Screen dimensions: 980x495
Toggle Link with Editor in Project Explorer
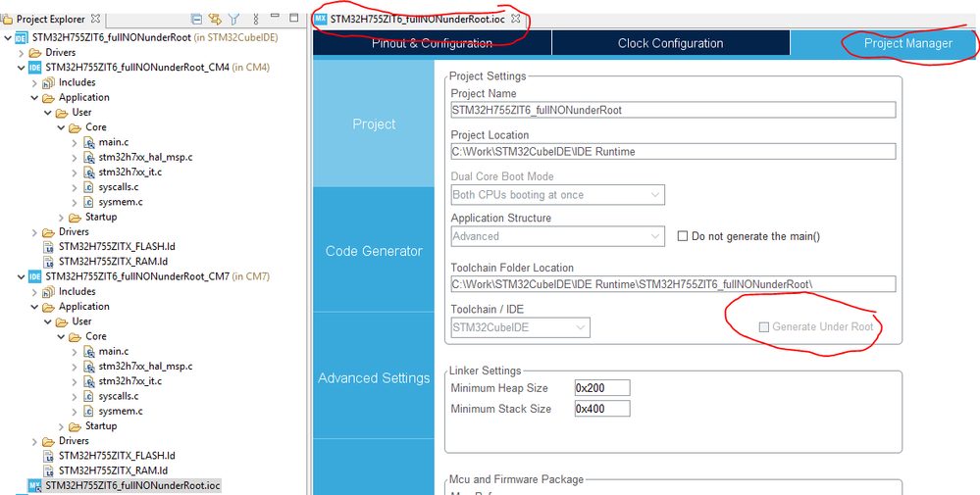coord(215,19)
